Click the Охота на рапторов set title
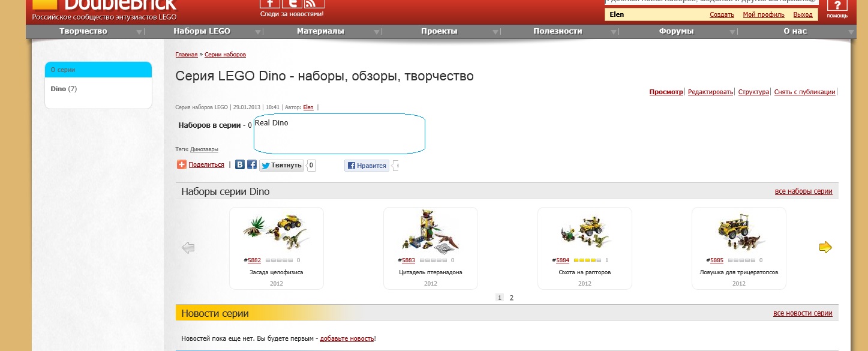This screenshot has width=868, height=351. (x=585, y=272)
